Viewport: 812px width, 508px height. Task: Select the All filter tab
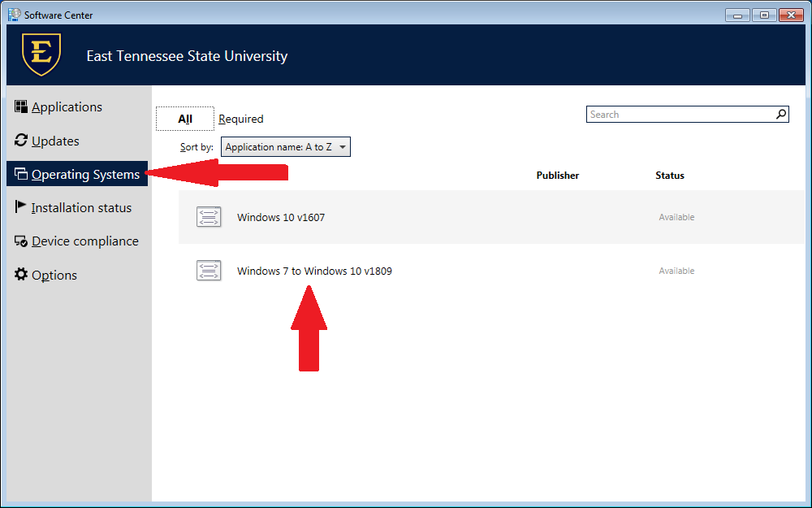point(185,119)
